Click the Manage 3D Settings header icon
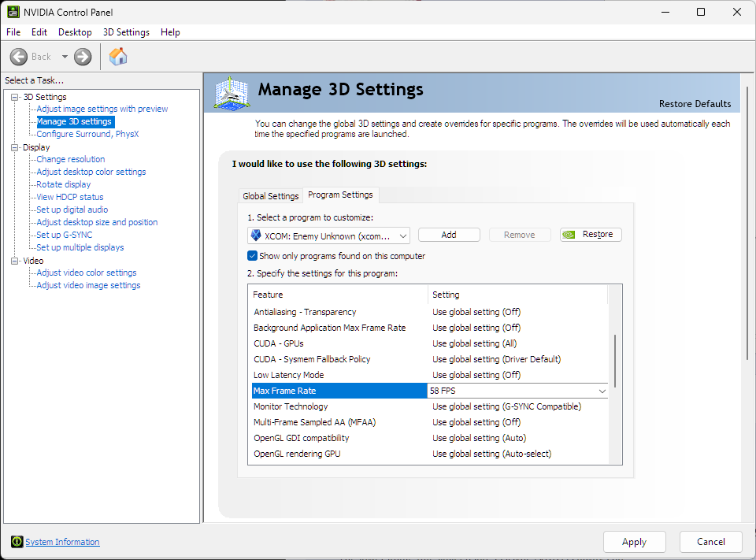This screenshot has height=560, width=756. coord(232,94)
